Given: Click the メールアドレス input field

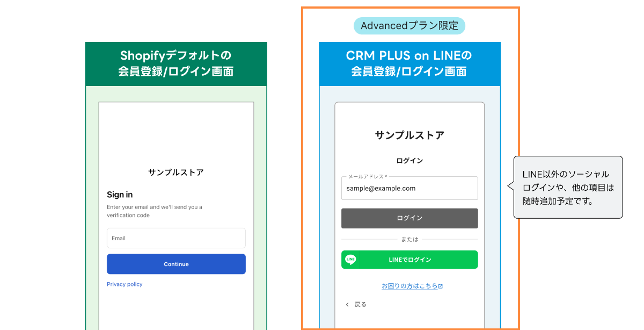Looking at the screenshot, I should coord(409,188).
